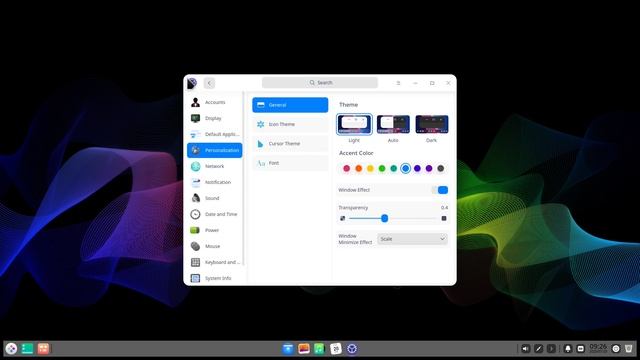640x360 pixels.
Task: Open the Display settings section
Action: click(x=215, y=118)
